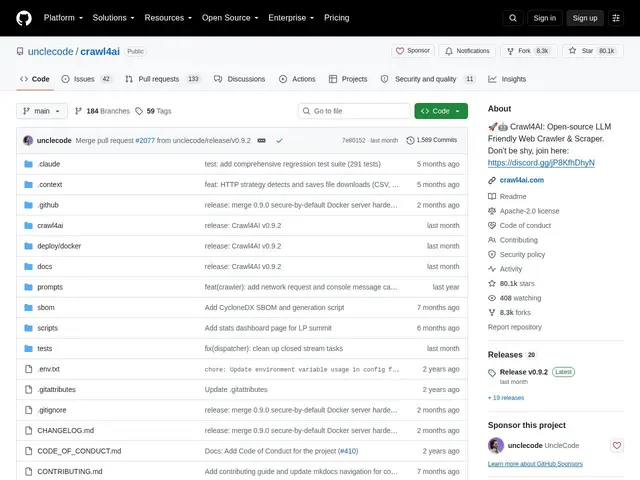Click the sponsor heart beside UncleCode
Image resolution: width=640 pixels, height=480 pixels.
click(617, 445)
